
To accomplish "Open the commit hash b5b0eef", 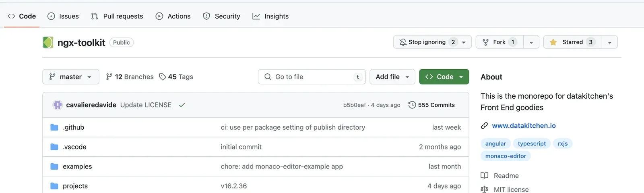I will pos(355,105).
